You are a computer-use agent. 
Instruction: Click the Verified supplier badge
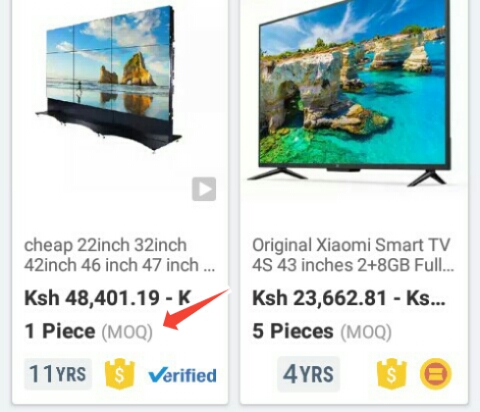coord(183,375)
